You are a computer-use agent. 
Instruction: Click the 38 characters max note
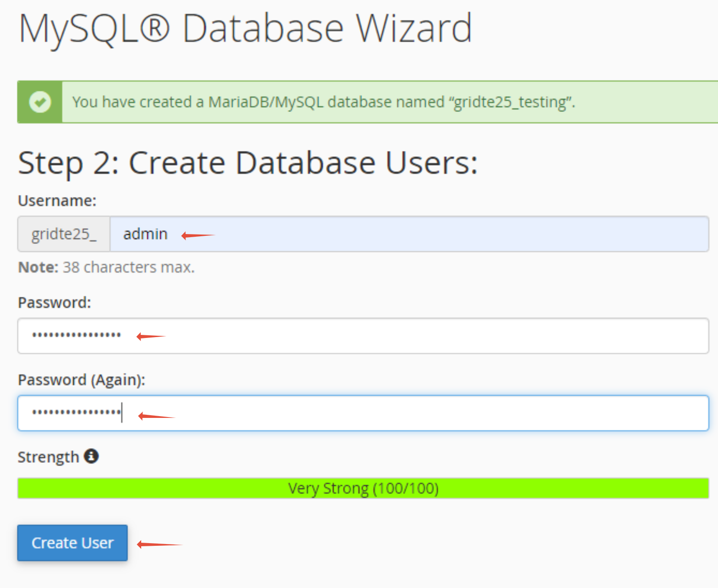[106, 267]
